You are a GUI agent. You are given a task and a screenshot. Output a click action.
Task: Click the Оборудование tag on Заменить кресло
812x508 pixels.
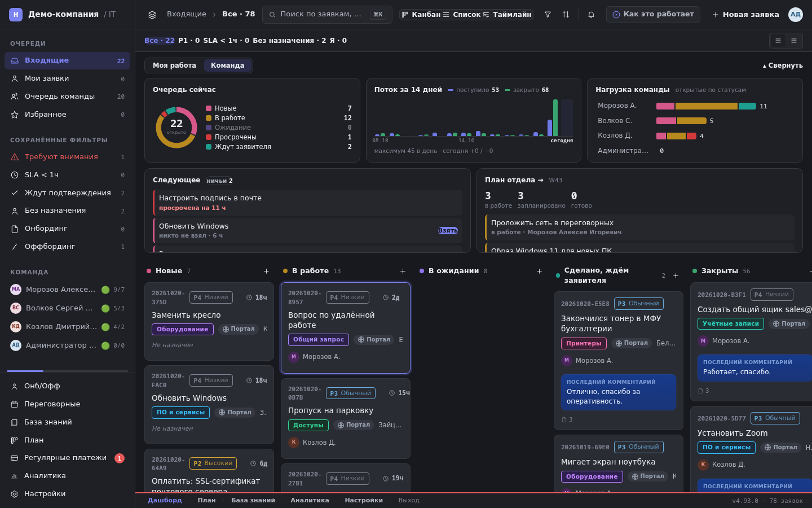click(183, 330)
